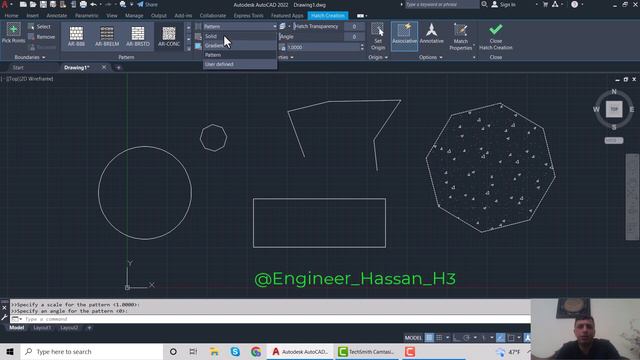Toggle the Associative hatch option
This screenshot has width=640, height=360.
(404, 36)
